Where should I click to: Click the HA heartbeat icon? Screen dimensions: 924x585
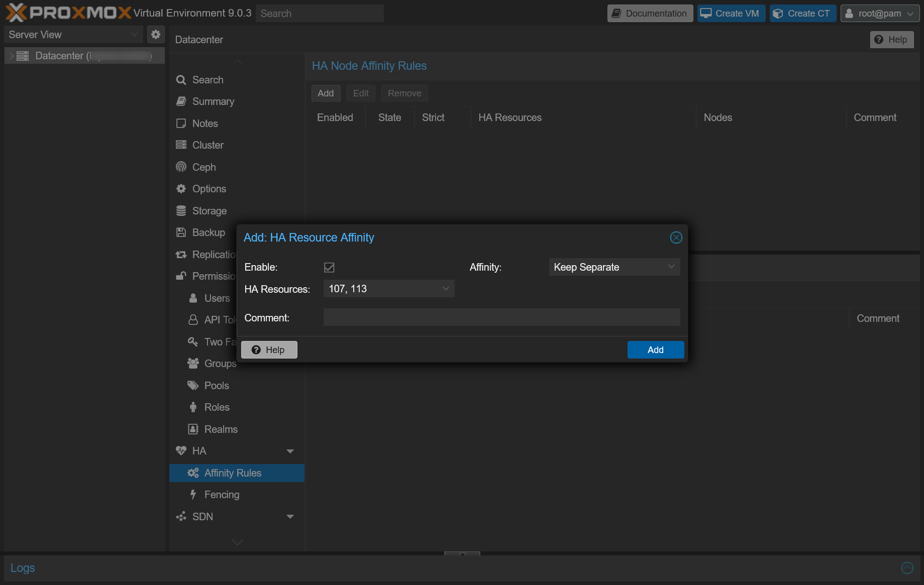181,451
